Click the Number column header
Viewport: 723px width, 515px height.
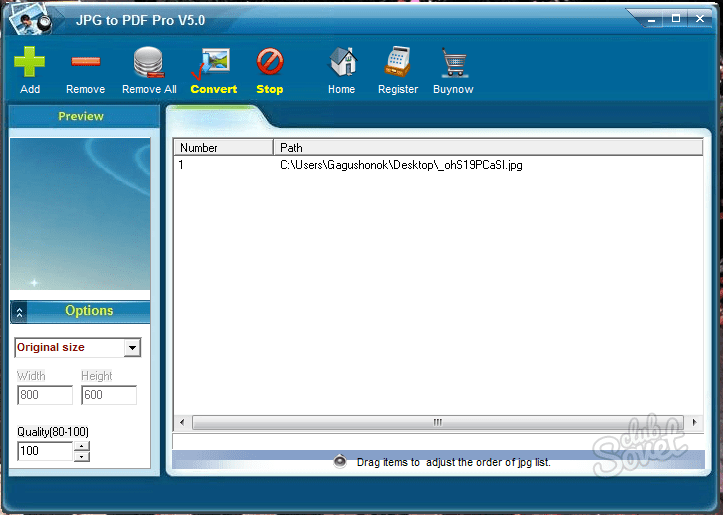[x=224, y=148]
